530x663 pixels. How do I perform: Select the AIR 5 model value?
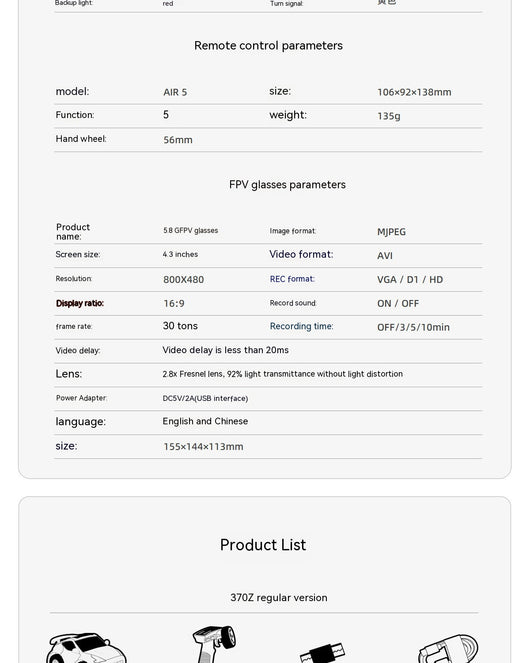point(175,92)
